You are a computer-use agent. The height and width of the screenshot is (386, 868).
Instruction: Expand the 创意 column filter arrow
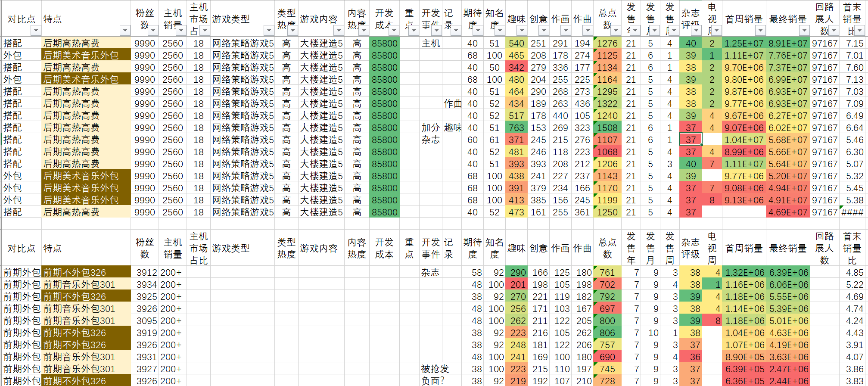click(x=544, y=31)
